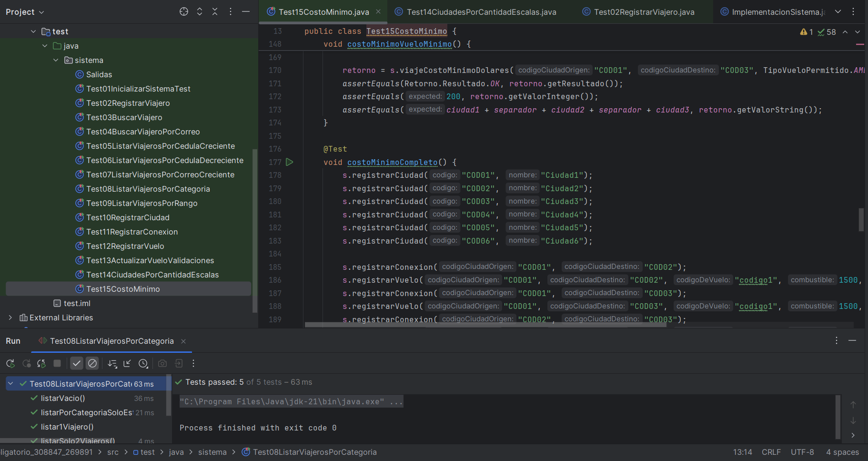
Task: Change UTF-8 file encoding
Action: [802, 452]
